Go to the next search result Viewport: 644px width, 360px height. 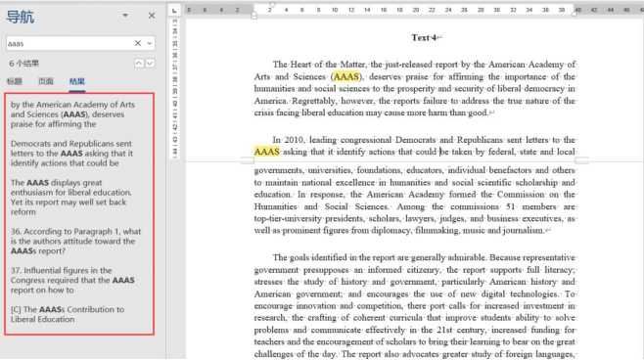150,64
